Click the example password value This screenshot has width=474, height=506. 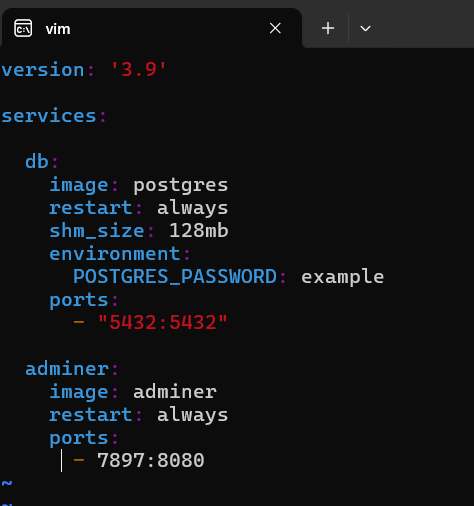(342, 277)
